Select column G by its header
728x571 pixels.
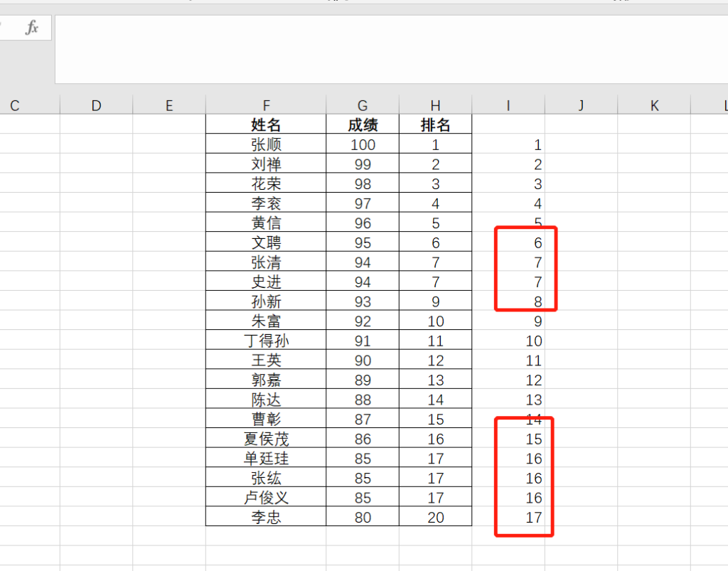363,105
